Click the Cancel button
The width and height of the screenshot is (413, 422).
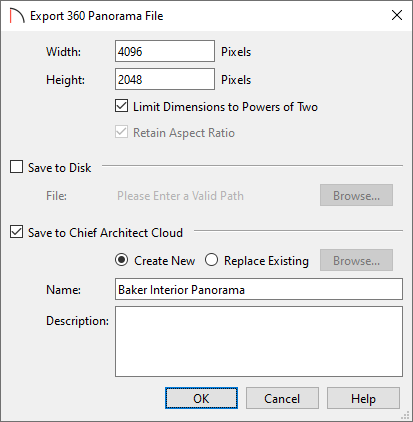pos(282,398)
